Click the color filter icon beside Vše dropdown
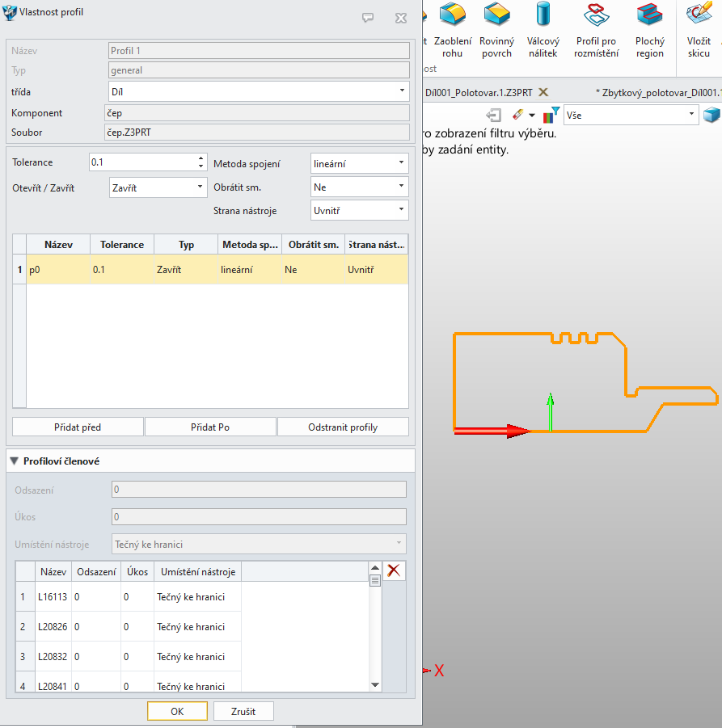This screenshot has width=722, height=728. coord(551,115)
